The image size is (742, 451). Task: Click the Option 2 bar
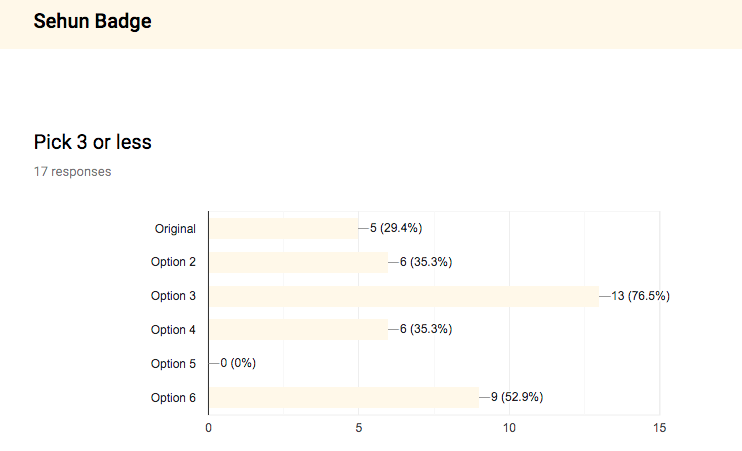click(x=299, y=262)
